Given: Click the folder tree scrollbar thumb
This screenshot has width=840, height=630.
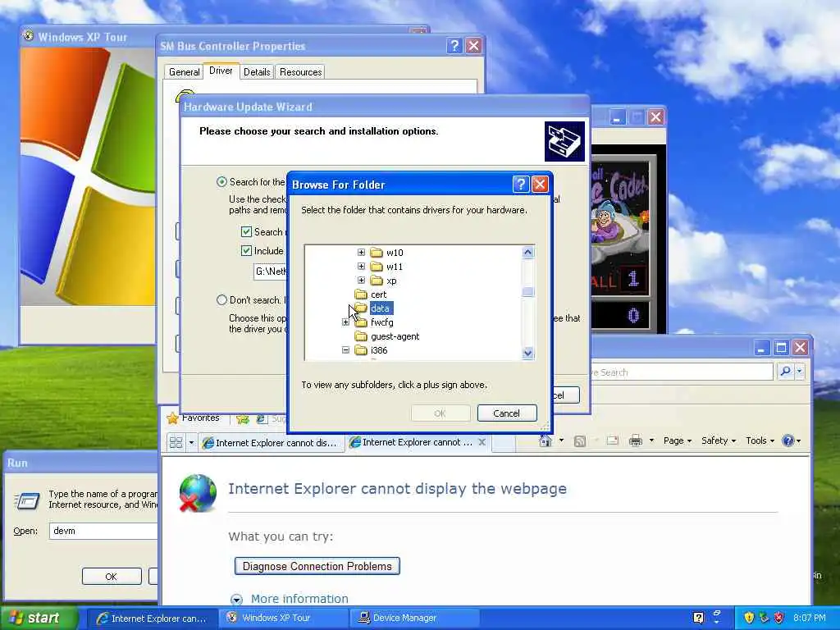Looking at the screenshot, I should coord(527,291).
